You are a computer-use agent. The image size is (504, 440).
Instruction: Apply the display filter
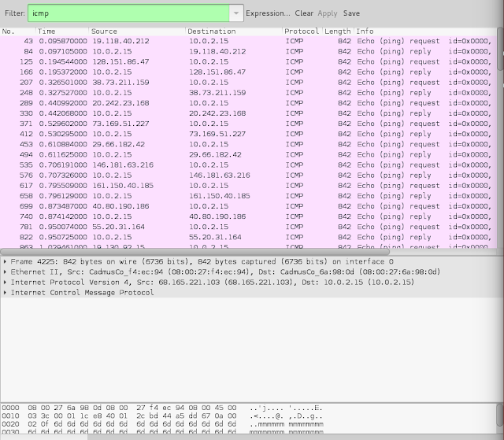click(x=328, y=13)
